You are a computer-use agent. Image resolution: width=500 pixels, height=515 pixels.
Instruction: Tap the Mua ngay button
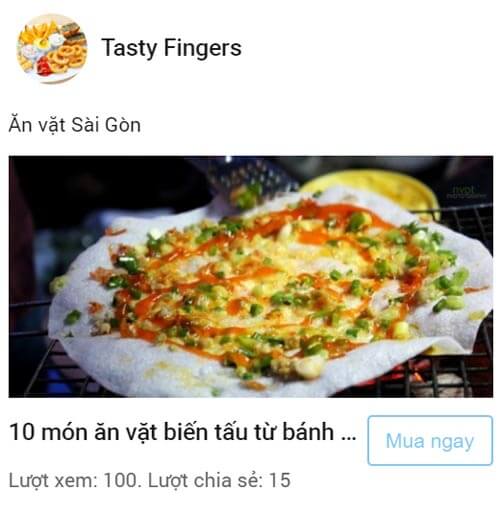(430, 440)
